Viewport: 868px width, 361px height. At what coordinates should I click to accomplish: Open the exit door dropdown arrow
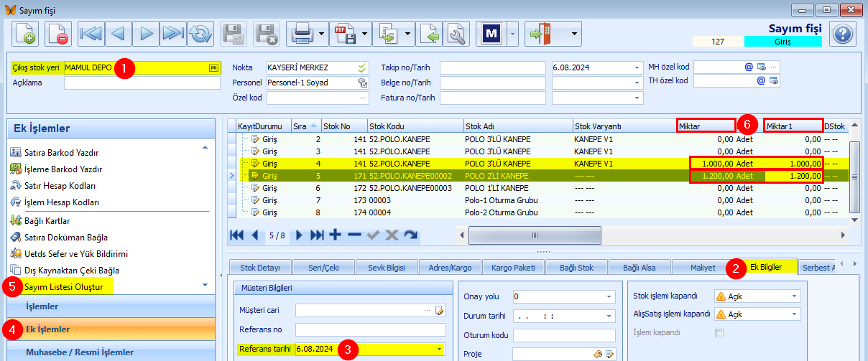point(573,33)
